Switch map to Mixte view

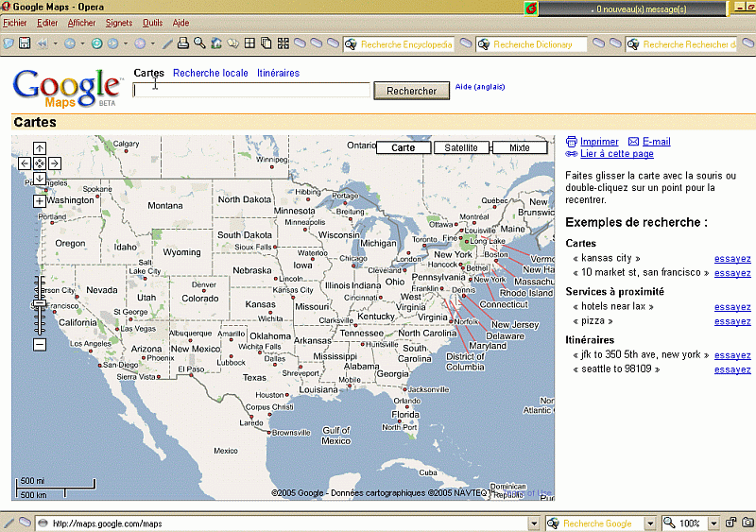coord(519,147)
